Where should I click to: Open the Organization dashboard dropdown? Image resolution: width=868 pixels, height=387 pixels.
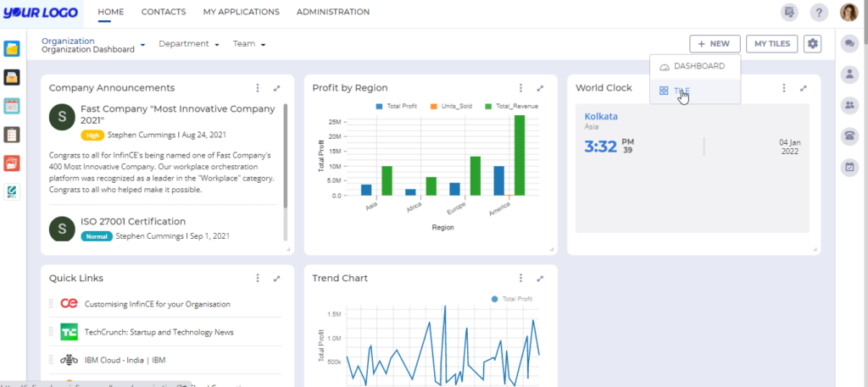93,45
